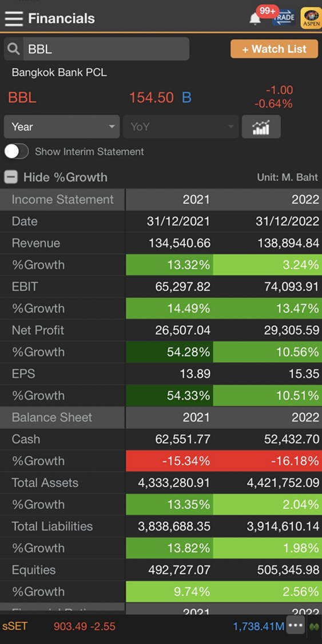Add BBL to Watch List
The image size is (322, 644).
[x=275, y=49]
